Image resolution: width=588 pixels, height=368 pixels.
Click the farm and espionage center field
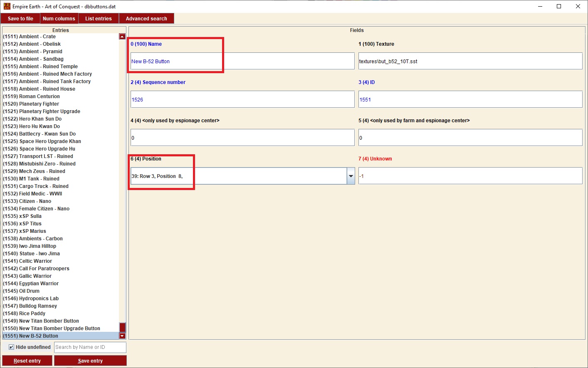click(470, 138)
